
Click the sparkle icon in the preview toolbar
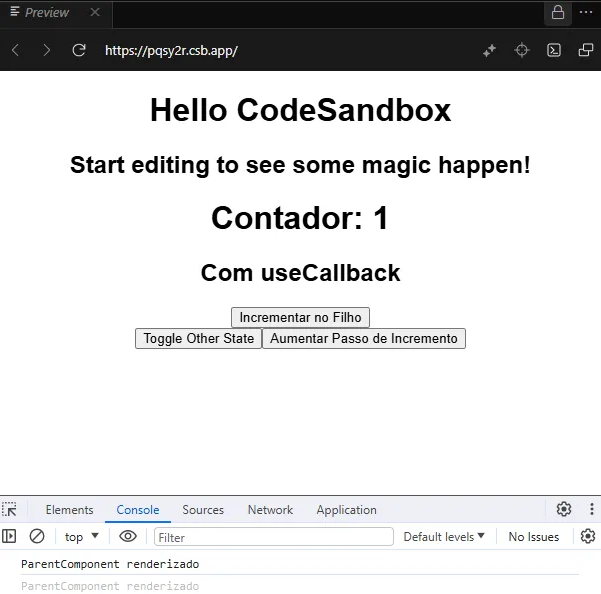point(489,51)
